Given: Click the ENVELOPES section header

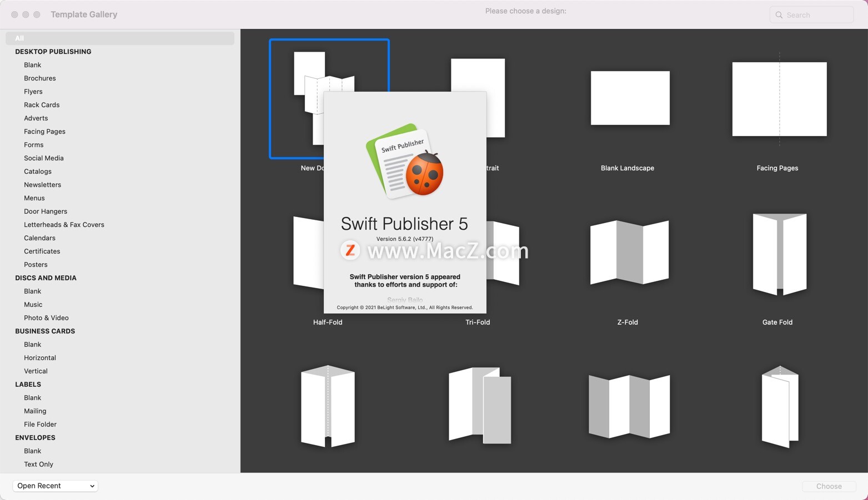Looking at the screenshot, I should (x=35, y=438).
